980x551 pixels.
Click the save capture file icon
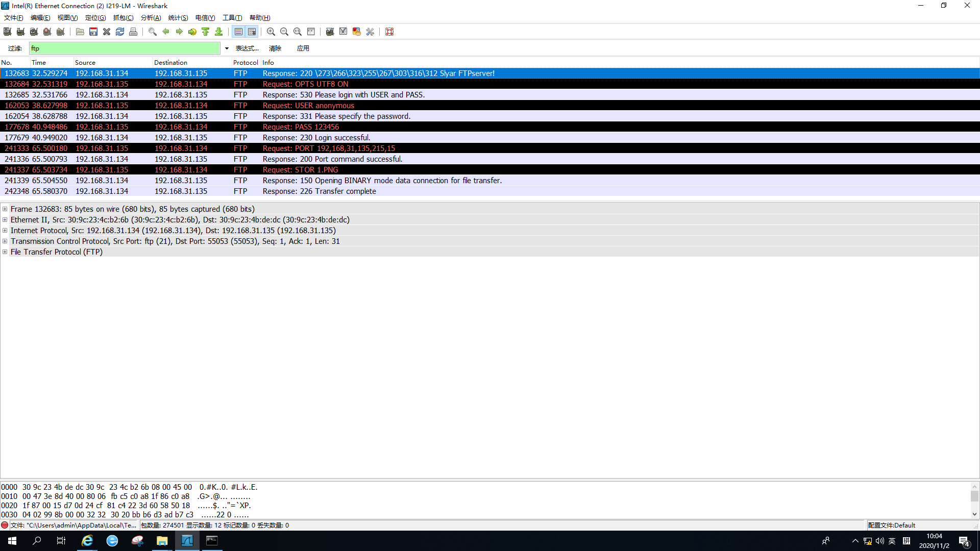(93, 32)
